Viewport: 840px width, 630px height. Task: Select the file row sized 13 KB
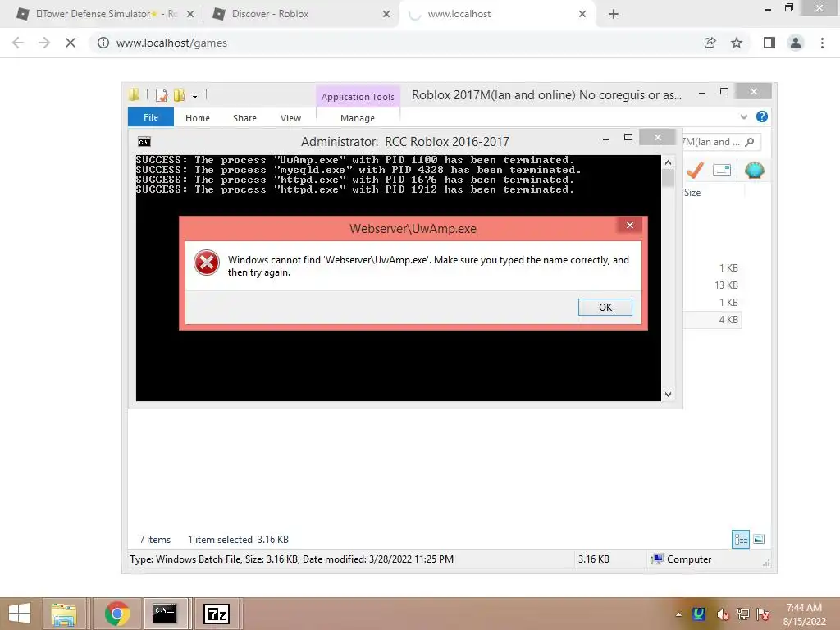coord(713,285)
